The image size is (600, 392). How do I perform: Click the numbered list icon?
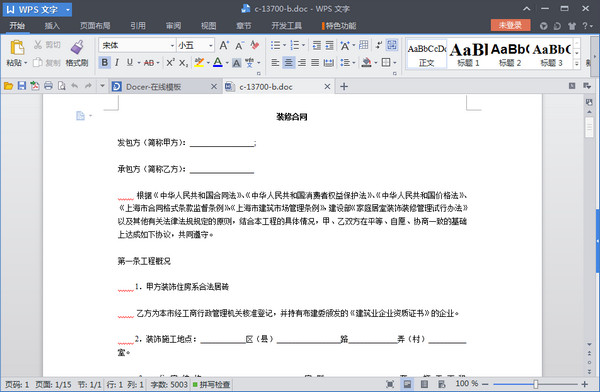[x=295, y=45]
